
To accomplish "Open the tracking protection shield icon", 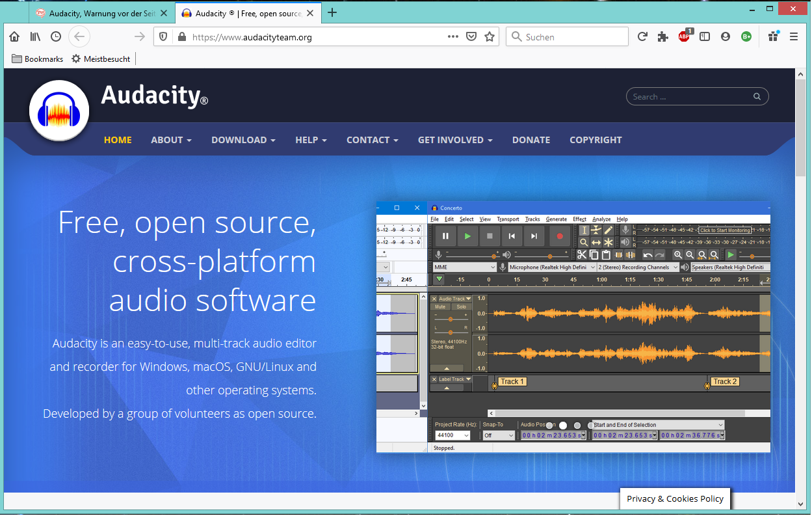I will pos(163,37).
